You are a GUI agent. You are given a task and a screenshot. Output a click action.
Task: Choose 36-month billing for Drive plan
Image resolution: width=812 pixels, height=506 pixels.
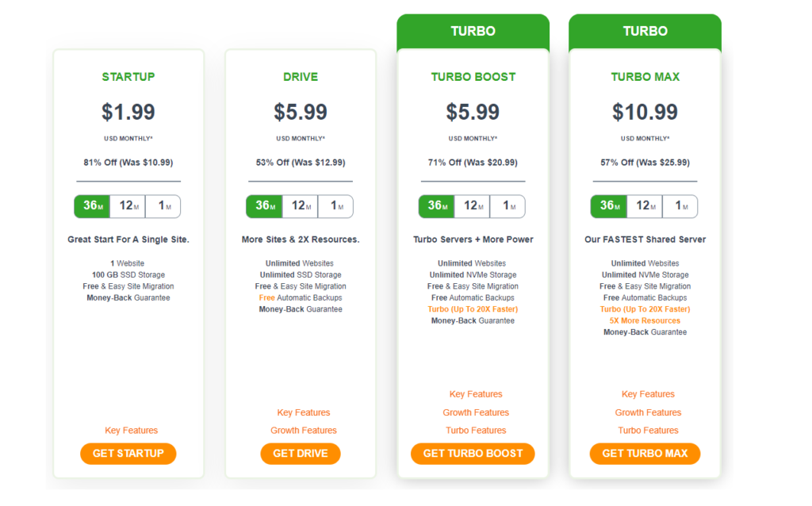pos(264,206)
